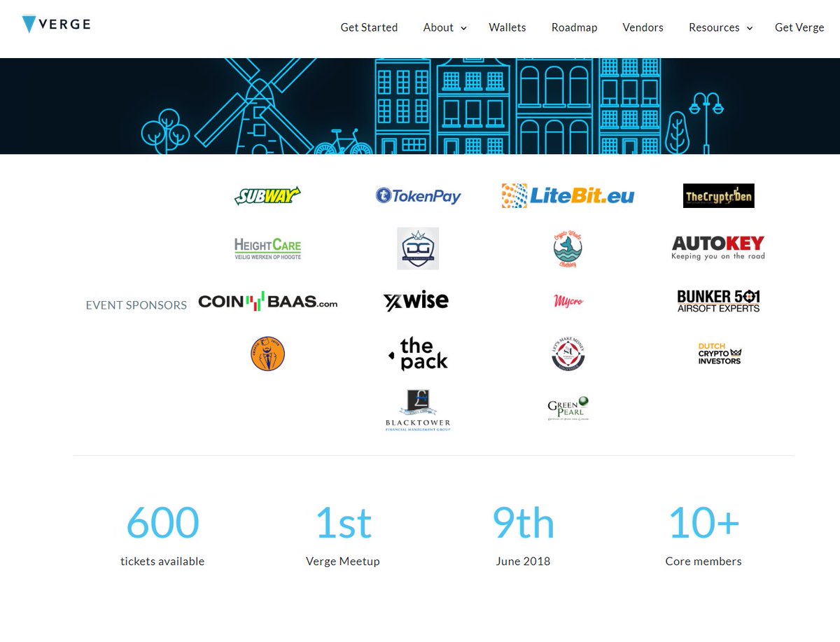The height and width of the screenshot is (642, 840).
Task: Open the Crypto Whale Clothing logo
Action: click(568, 249)
